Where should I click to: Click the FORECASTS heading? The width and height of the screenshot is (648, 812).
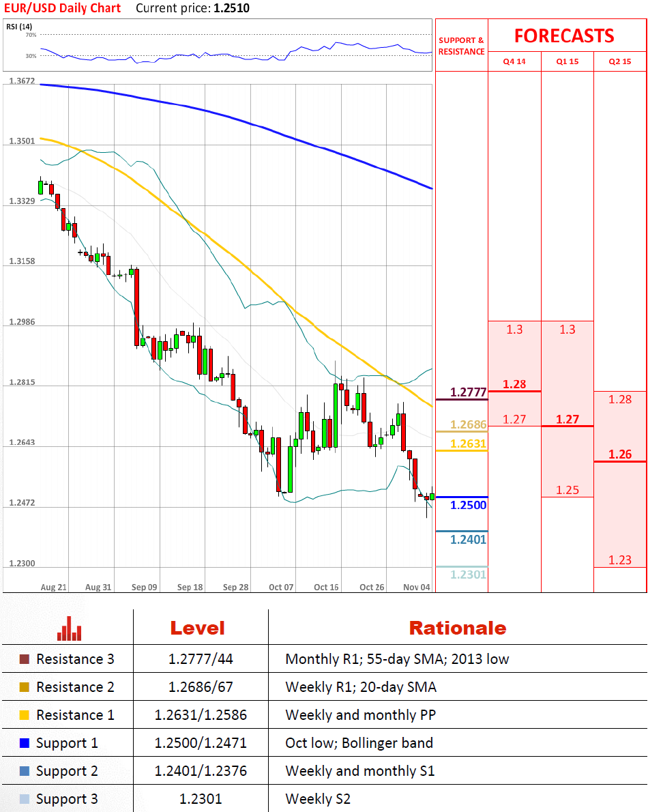click(564, 35)
